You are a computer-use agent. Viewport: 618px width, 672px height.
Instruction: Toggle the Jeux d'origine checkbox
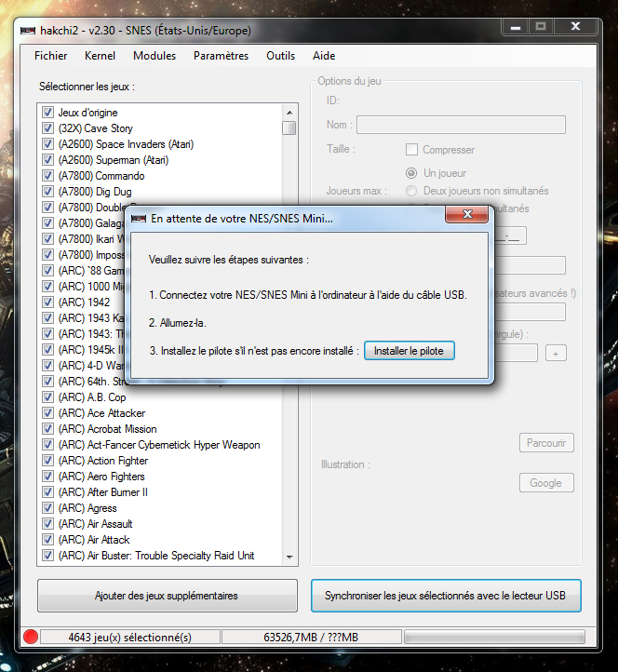click(47, 113)
